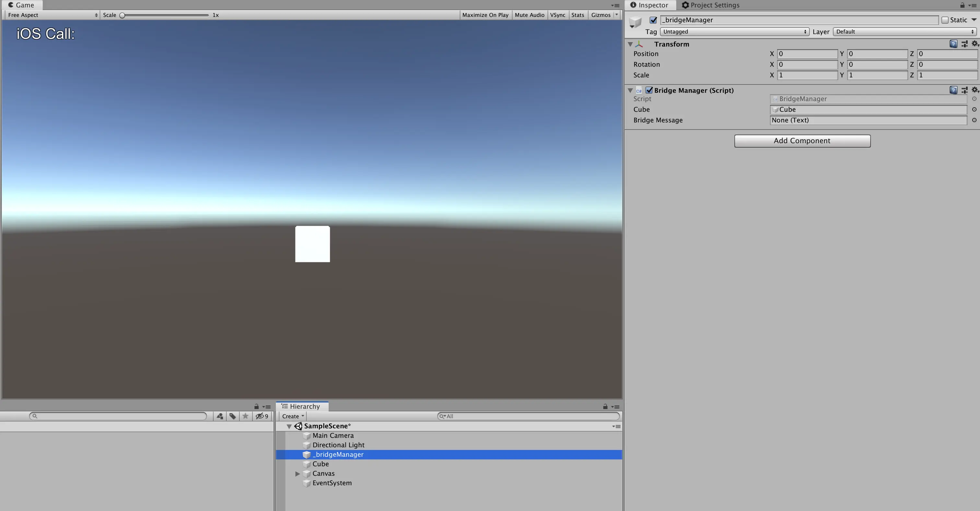
Task: Select Directional Light in Hierarchy
Action: point(449,445)
